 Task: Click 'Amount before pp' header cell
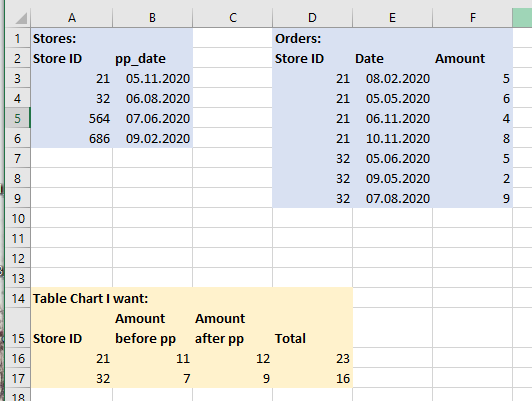point(152,328)
